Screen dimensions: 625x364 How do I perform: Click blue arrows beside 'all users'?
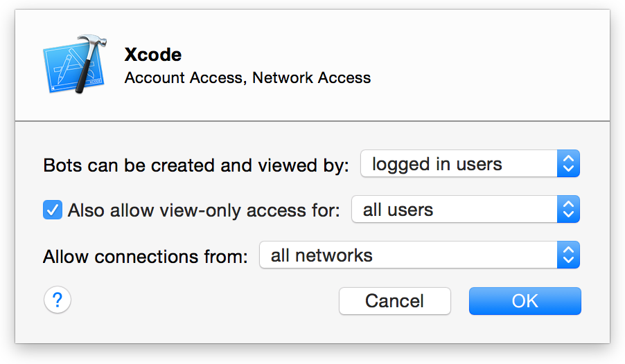568,210
